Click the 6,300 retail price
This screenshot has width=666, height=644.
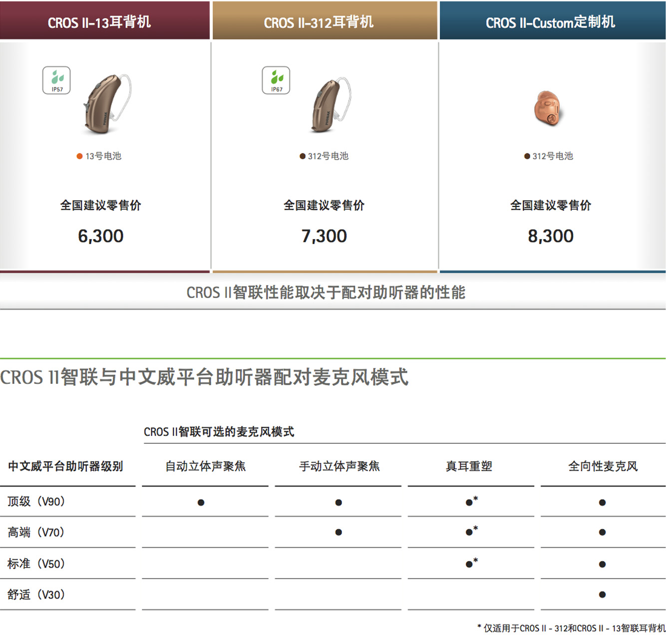click(x=101, y=236)
